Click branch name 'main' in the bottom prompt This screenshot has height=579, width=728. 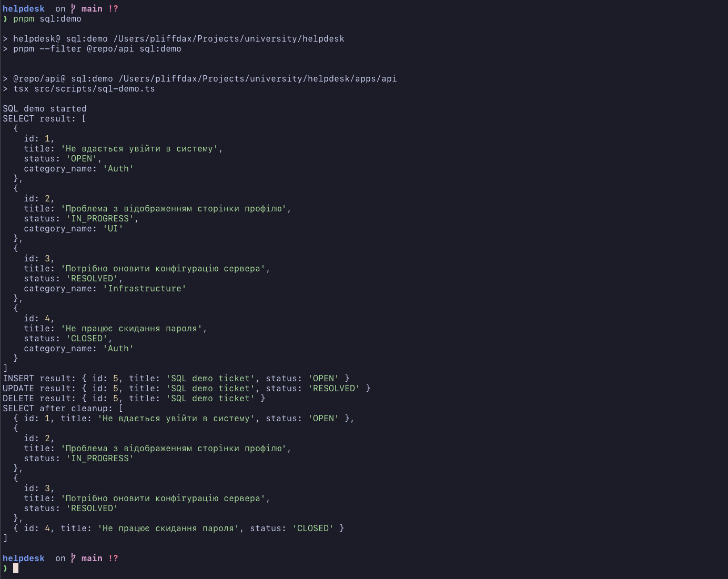(92, 558)
